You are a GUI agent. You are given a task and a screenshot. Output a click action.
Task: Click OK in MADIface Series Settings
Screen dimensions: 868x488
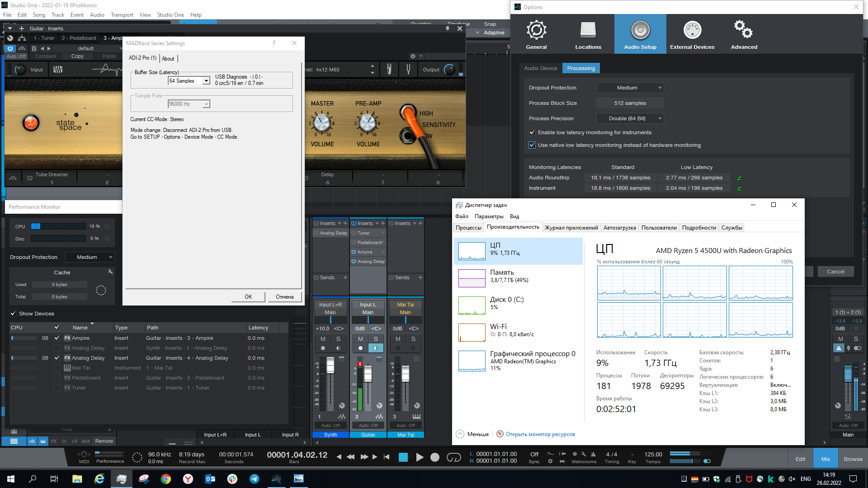tap(248, 297)
